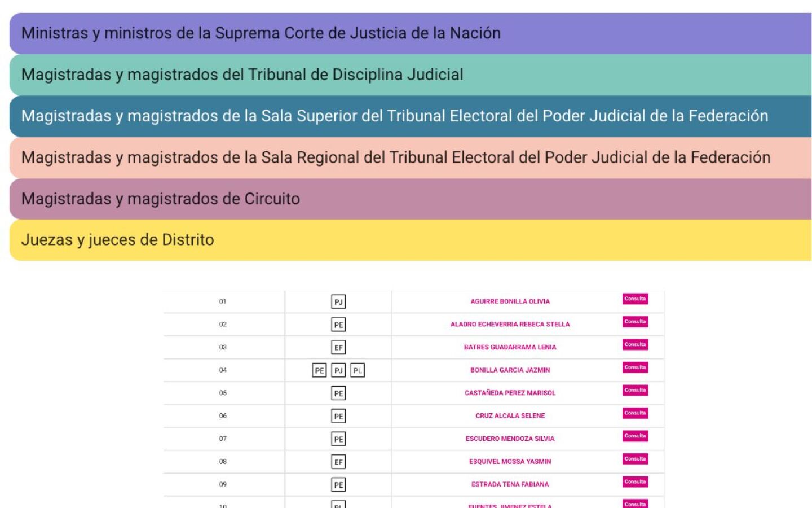Open the AGUIRRE BONILLA OLIVIA candidate link

tap(510, 301)
